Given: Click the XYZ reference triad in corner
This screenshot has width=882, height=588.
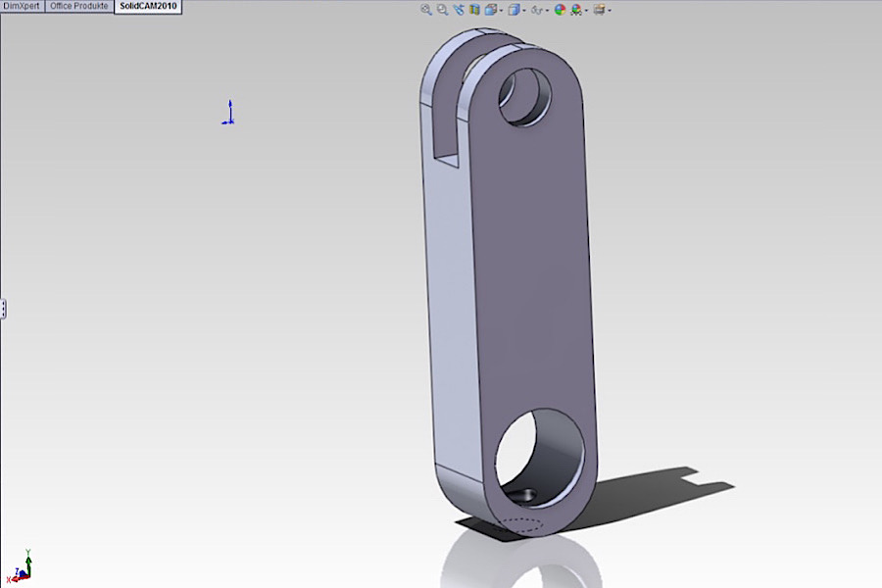Looking at the screenshot, I should point(24,566).
